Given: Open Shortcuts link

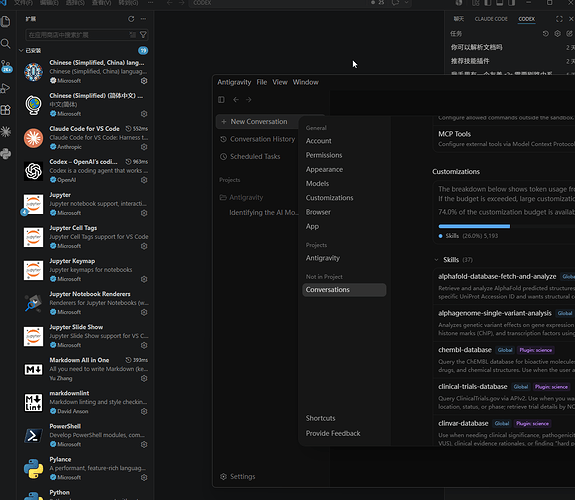Looking at the screenshot, I should [321, 418].
